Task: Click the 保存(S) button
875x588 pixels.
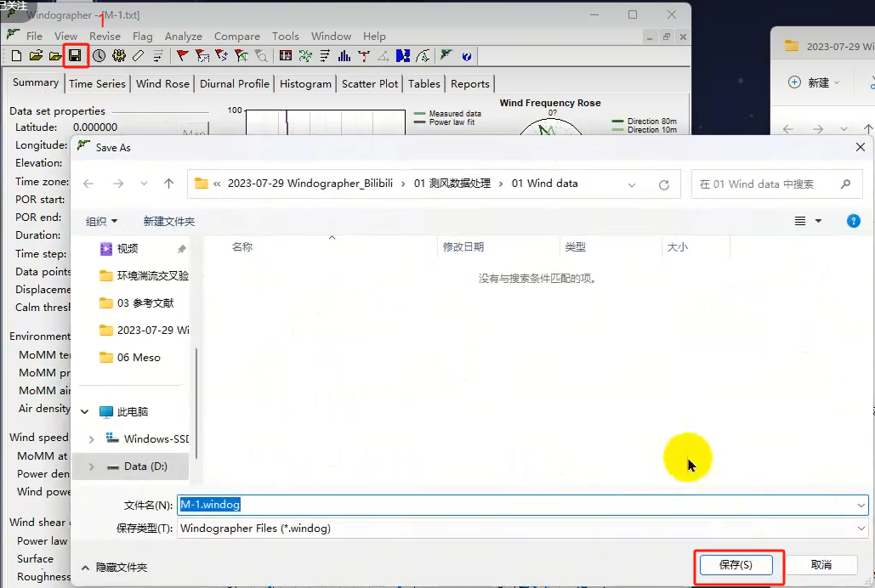Action: click(738, 564)
